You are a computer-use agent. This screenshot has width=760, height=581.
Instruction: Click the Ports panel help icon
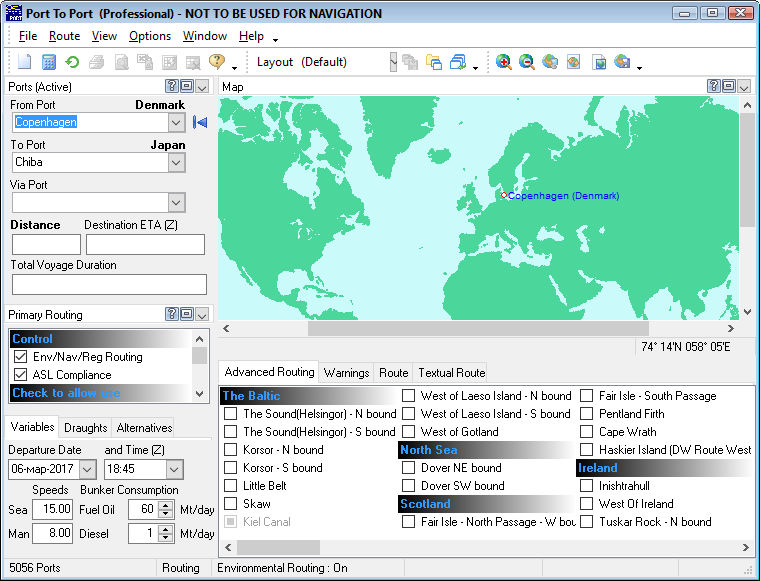(x=171, y=87)
